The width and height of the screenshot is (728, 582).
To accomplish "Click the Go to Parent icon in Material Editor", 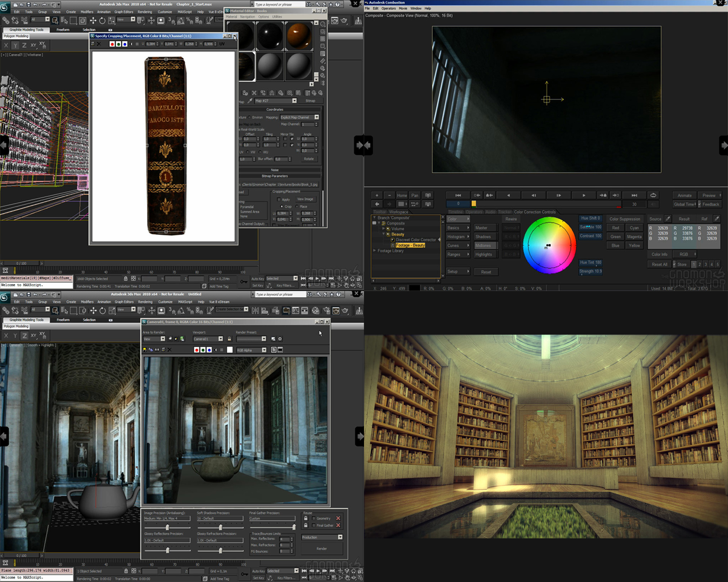I will click(x=314, y=93).
